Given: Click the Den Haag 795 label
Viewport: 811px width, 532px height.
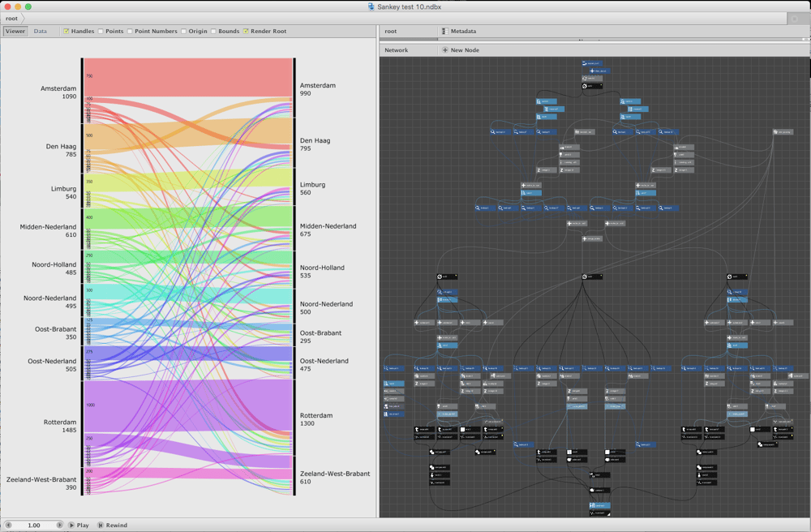Looking at the screenshot, I should pyautogui.click(x=315, y=144).
